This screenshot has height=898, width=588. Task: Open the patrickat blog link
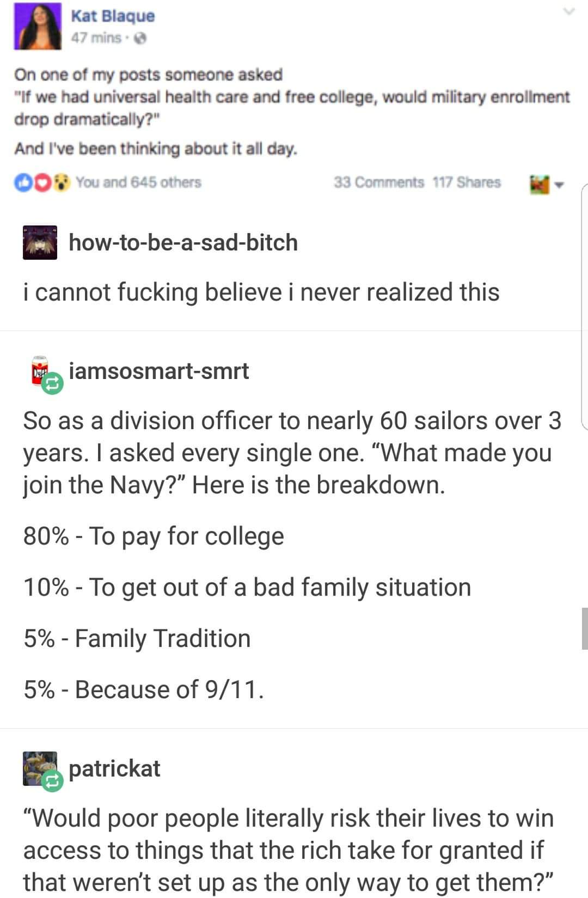(x=114, y=768)
